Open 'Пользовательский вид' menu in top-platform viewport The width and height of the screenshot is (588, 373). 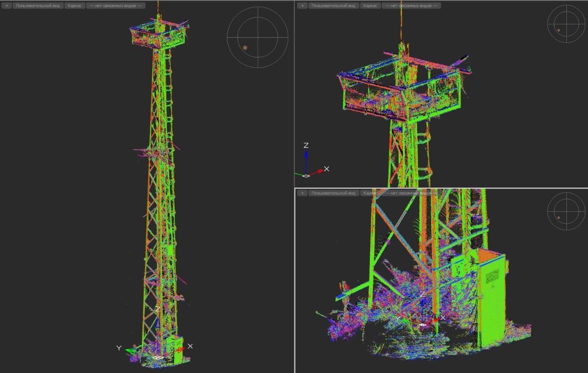(x=334, y=6)
